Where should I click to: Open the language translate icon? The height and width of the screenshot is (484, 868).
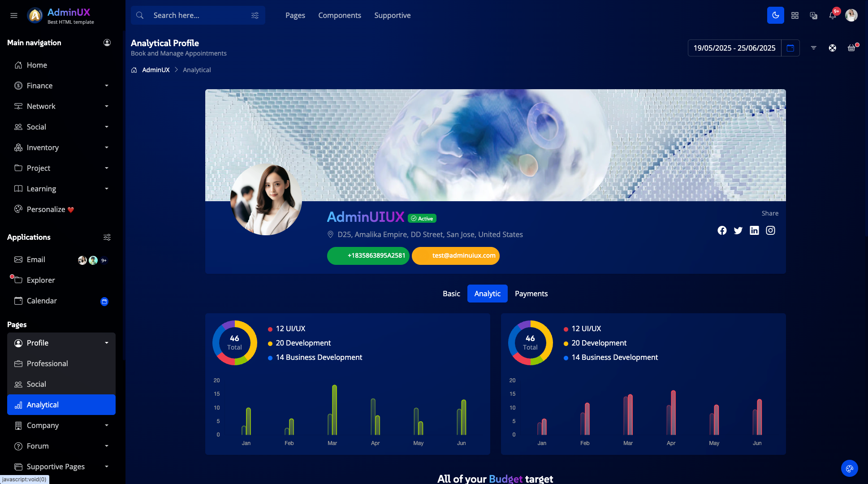[813, 15]
